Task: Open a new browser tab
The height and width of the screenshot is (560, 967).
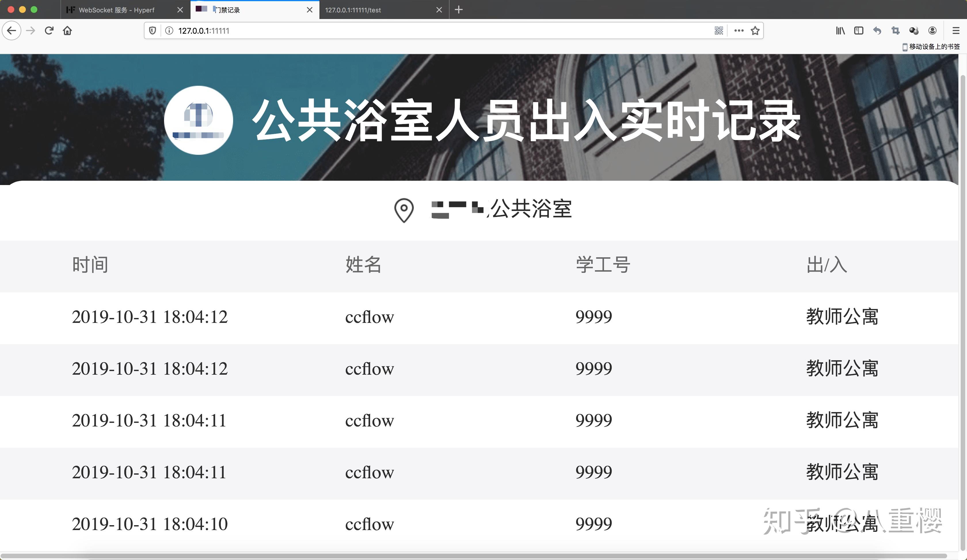Action: pos(458,9)
